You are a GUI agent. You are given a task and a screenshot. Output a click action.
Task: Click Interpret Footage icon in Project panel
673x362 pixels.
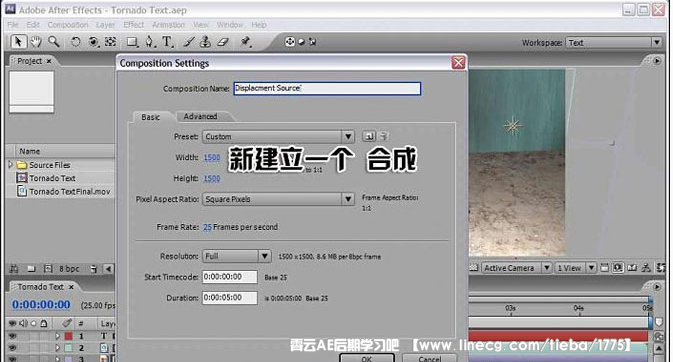[14, 269]
